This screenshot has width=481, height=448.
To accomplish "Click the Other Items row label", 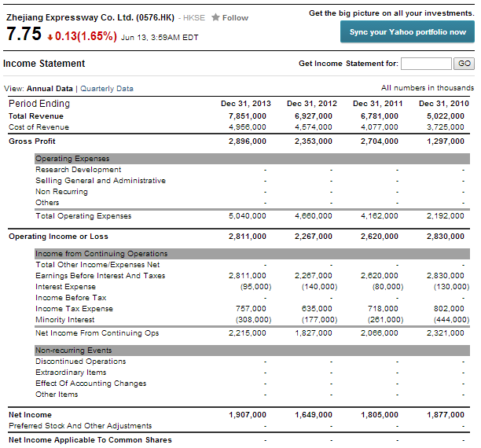I will coord(57,395).
